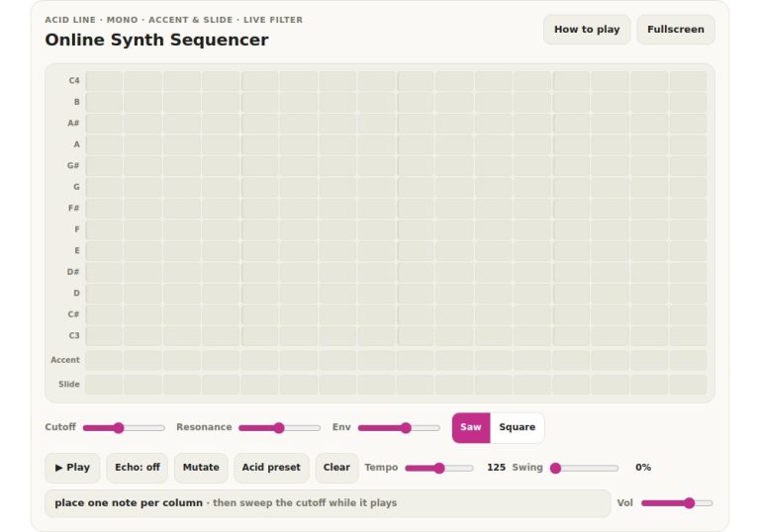Toggle B note on step 5

[x=260, y=102]
